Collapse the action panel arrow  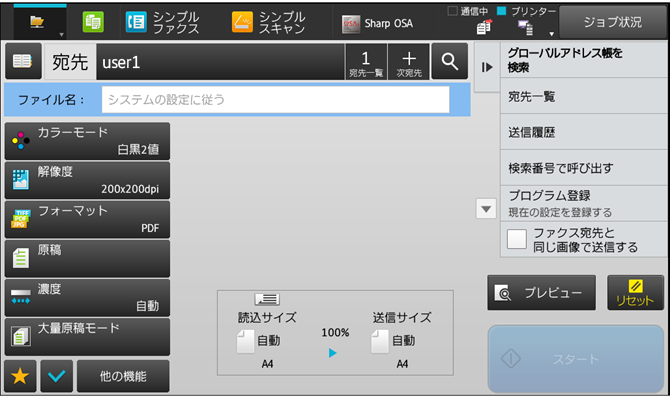pos(487,67)
